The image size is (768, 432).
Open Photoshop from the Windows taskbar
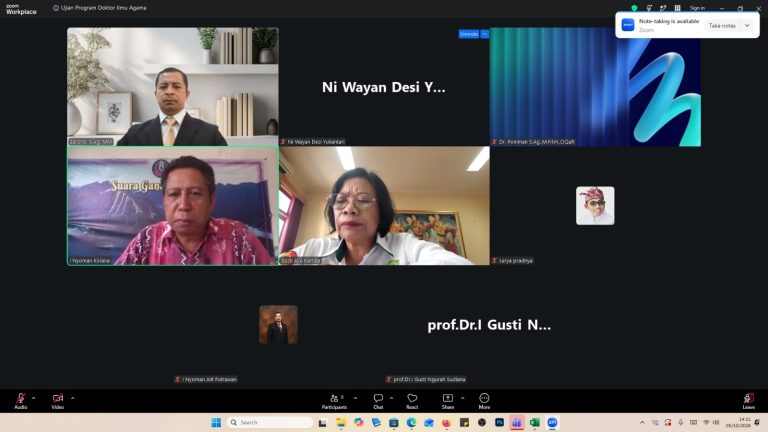pyautogui.click(x=499, y=422)
